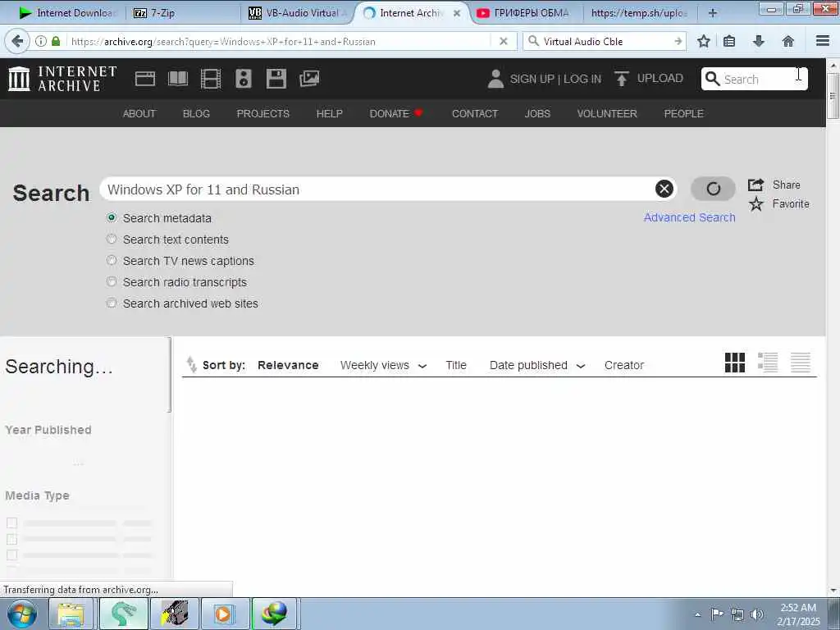Click the Favorite star icon
Image resolution: width=840 pixels, height=630 pixels.
[756, 204]
